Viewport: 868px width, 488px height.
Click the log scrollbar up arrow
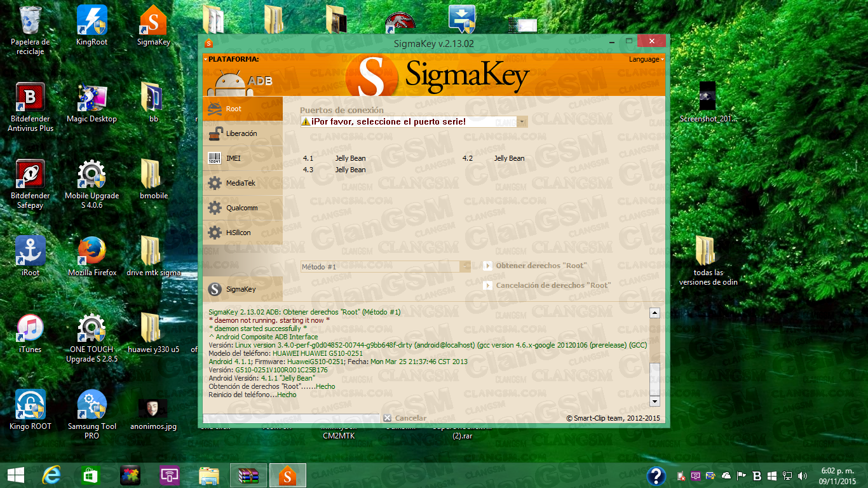pyautogui.click(x=654, y=313)
